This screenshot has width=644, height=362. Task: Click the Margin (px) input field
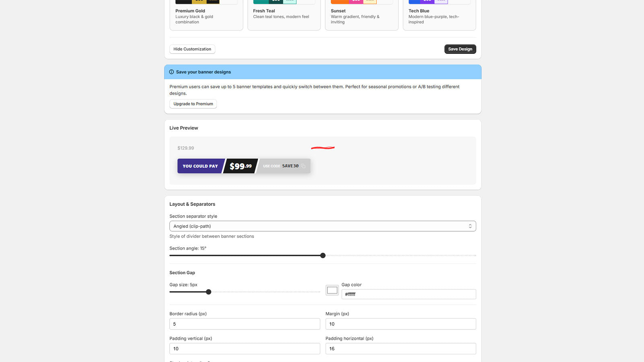click(x=400, y=324)
